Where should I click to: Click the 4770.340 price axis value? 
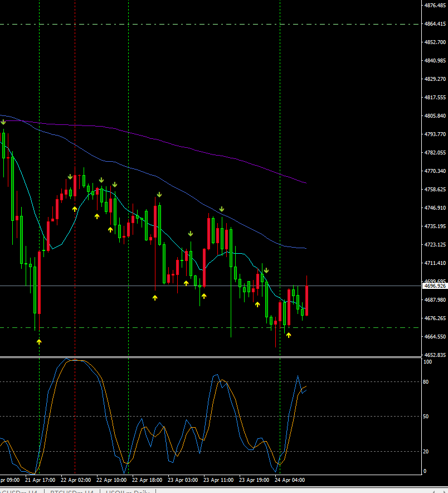[435, 171]
